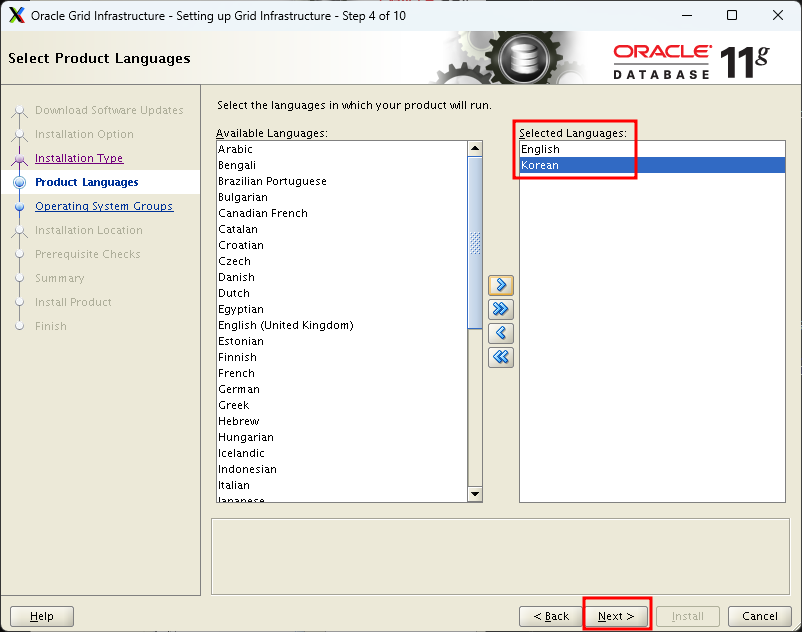Minimize the installer window
This screenshot has height=632, width=802.
pyautogui.click(x=687, y=15)
